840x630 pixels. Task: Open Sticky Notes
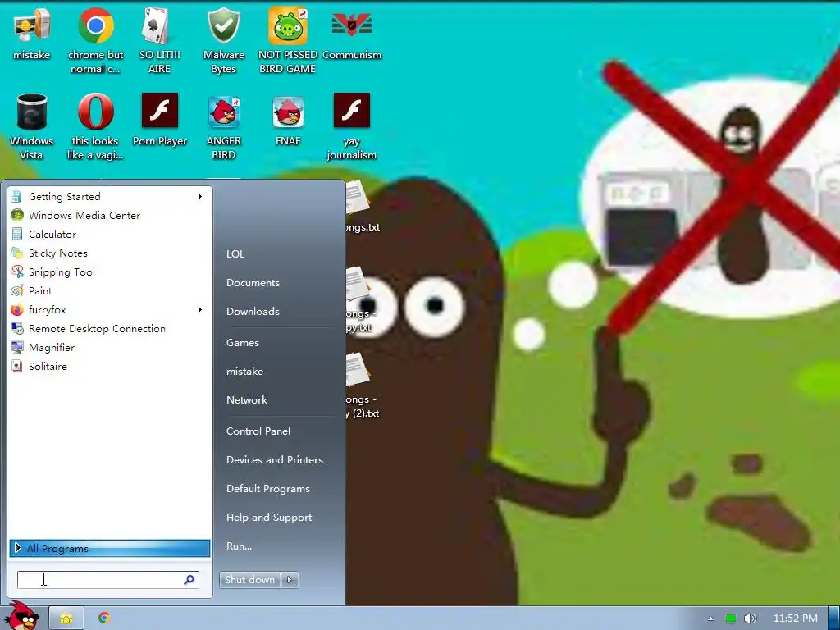(109, 253)
